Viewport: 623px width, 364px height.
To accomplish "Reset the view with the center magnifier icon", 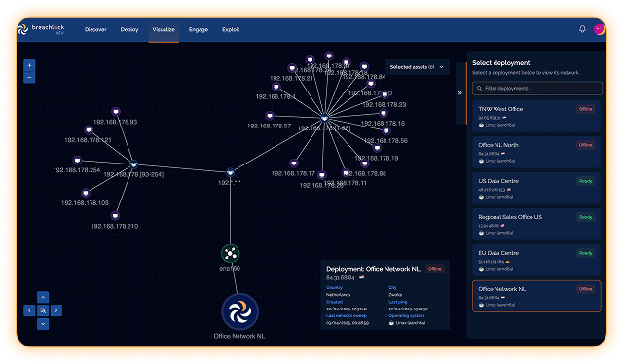I will pyautogui.click(x=43, y=310).
